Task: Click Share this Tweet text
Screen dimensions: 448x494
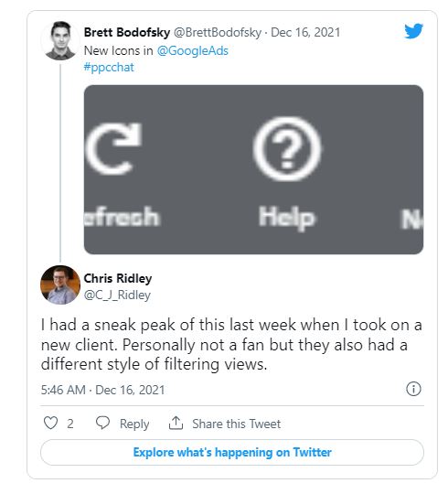Action: 237,424
